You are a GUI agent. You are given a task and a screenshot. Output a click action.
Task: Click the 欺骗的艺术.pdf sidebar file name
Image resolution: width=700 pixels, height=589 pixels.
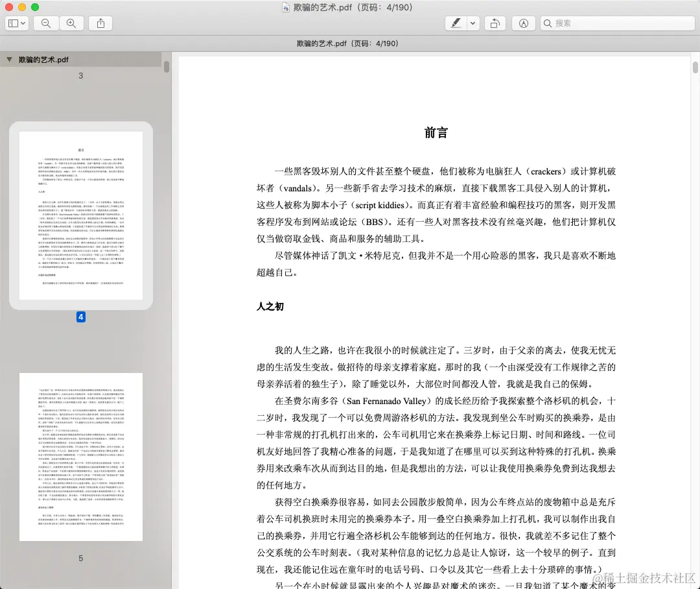(x=44, y=60)
